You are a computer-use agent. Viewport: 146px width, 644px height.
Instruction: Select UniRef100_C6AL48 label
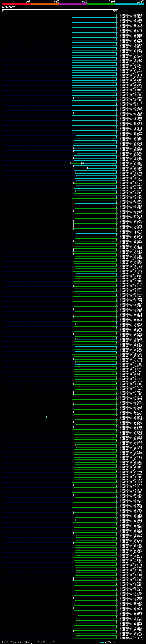(x=131, y=485)
